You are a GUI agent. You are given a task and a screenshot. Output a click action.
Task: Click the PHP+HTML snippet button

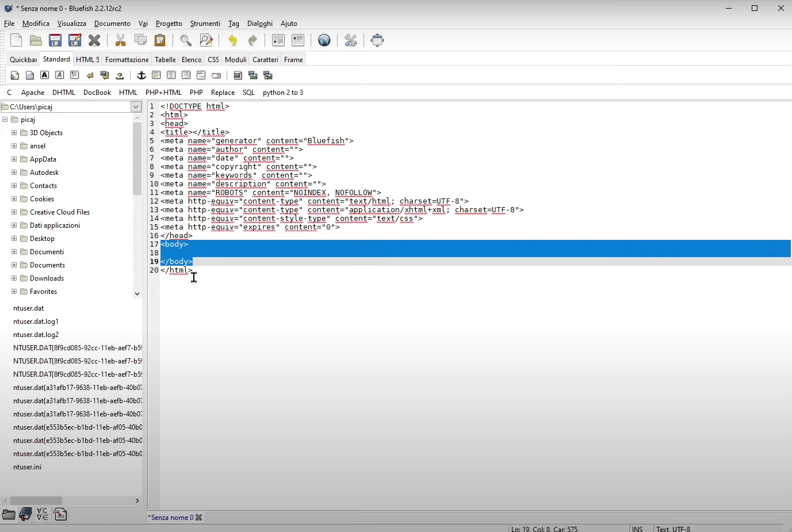(163, 93)
